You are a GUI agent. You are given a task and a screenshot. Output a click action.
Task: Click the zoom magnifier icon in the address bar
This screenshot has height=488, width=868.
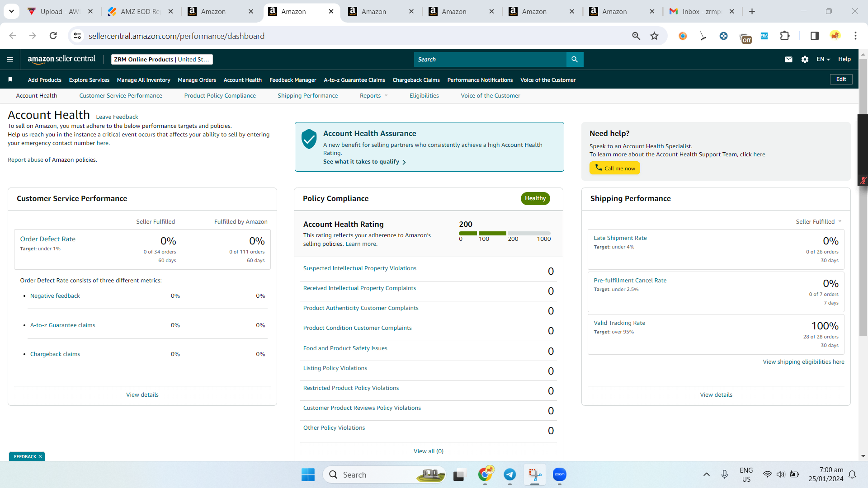[x=636, y=36]
